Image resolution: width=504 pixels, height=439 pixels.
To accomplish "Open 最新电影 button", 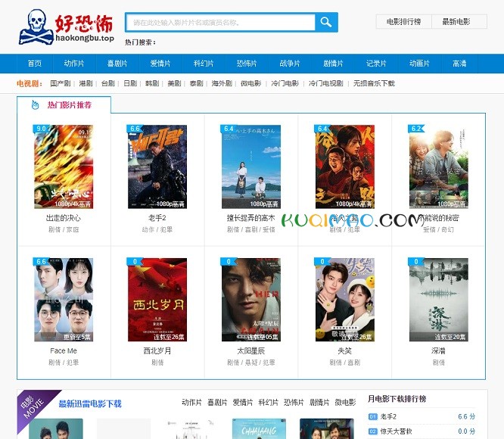I will 459,22.
